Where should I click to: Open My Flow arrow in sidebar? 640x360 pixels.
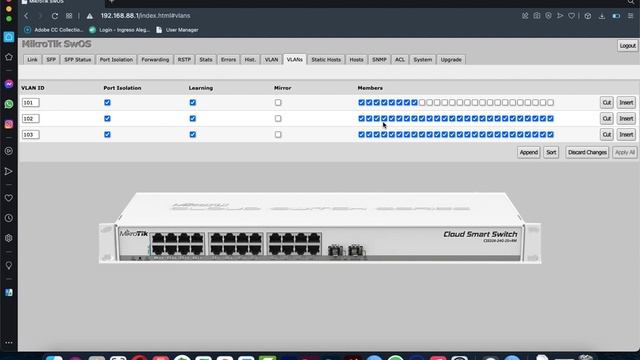[x=9, y=171]
